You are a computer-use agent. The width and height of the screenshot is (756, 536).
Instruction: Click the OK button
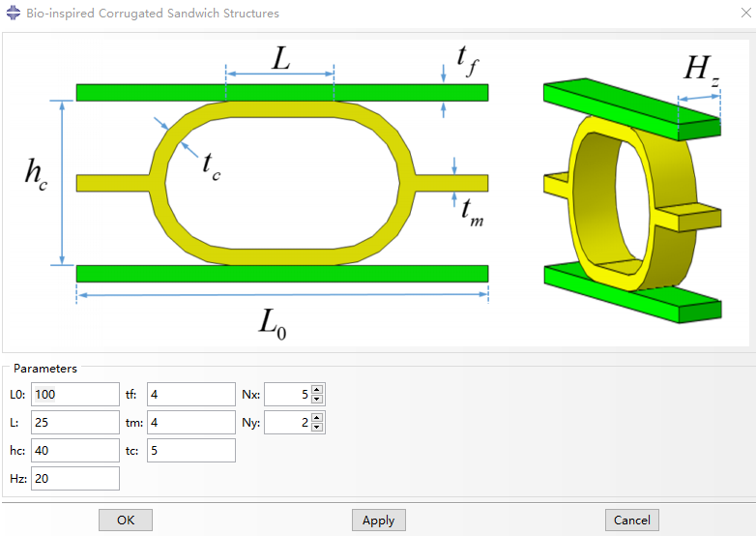(126, 521)
